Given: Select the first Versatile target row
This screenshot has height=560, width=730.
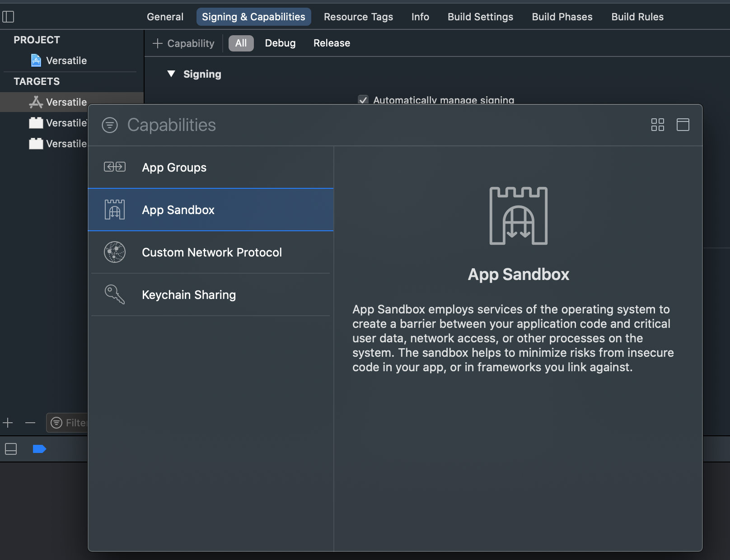Looking at the screenshot, I should 72,102.
